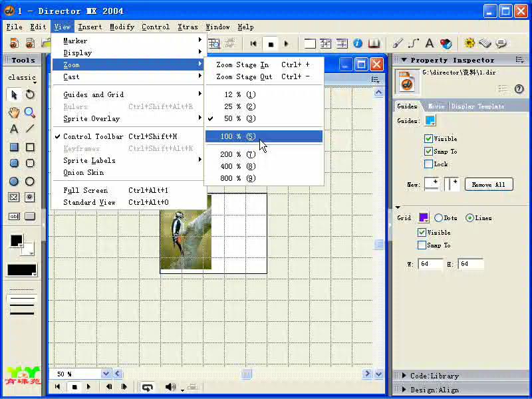Open the Guides color swatch
532x399 pixels.
coord(430,121)
